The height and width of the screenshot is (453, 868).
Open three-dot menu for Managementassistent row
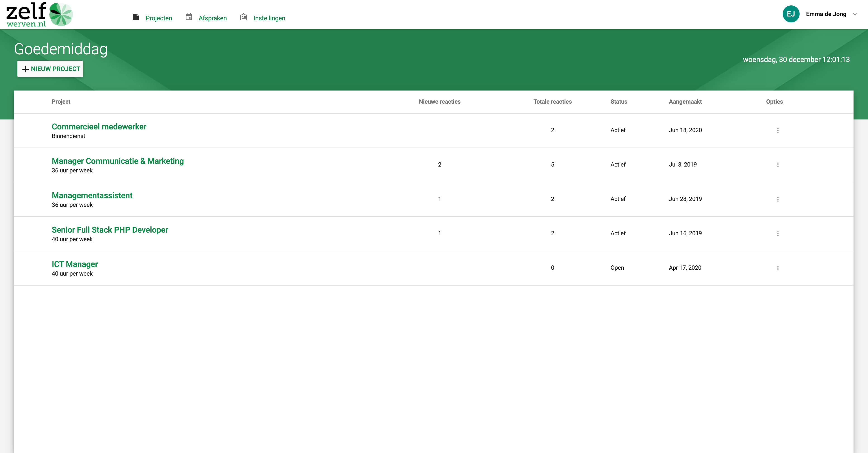point(778,199)
